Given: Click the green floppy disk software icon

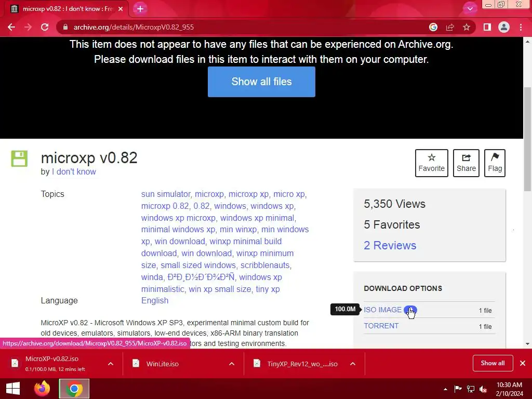Looking at the screenshot, I should (x=19, y=158).
